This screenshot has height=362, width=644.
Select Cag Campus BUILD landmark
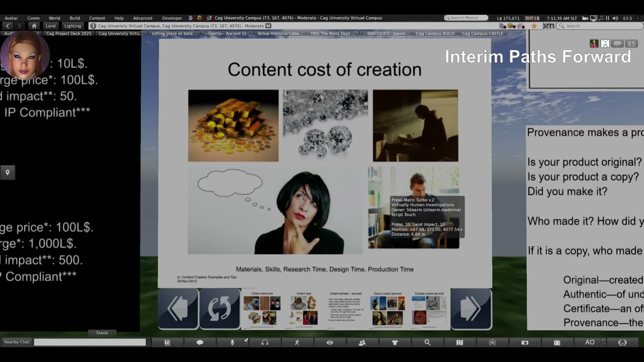point(435,34)
